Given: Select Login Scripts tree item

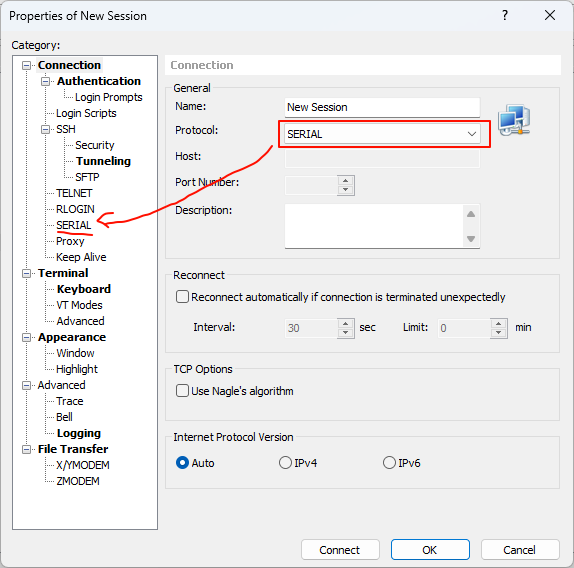Looking at the screenshot, I should (x=86, y=113).
